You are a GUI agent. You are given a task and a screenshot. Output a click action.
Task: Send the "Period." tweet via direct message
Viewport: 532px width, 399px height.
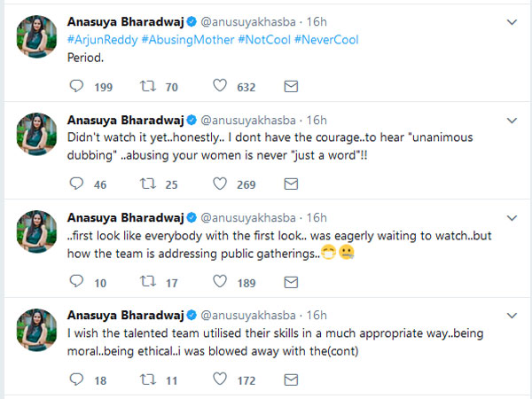(x=291, y=87)
